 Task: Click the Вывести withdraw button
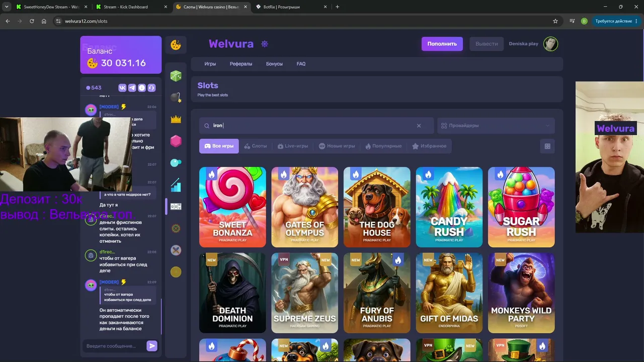[487, 44]
